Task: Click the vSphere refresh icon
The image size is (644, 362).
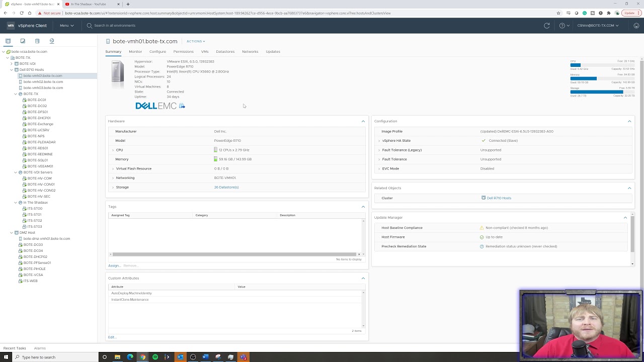Action: (x=547, y=26)
